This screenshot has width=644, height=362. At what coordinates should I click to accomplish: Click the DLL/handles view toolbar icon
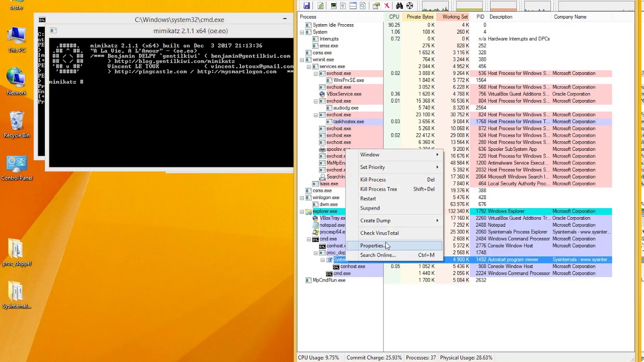(363, 6)
